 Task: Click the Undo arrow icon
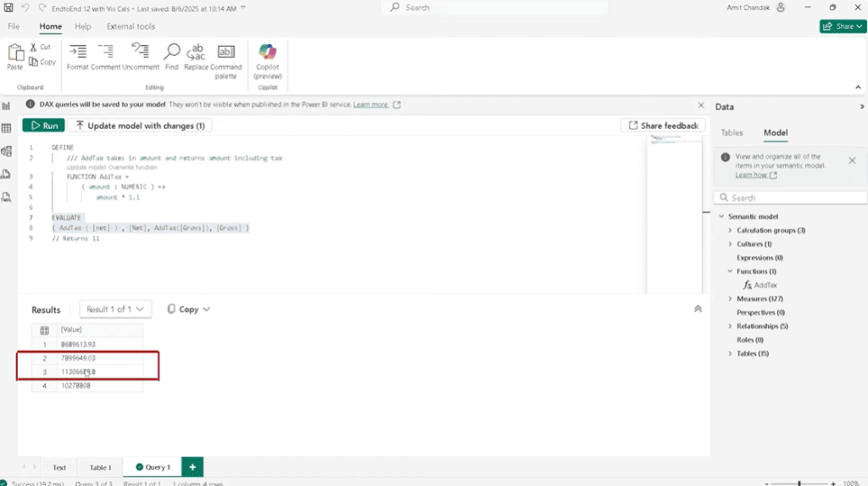pos(25,8)
